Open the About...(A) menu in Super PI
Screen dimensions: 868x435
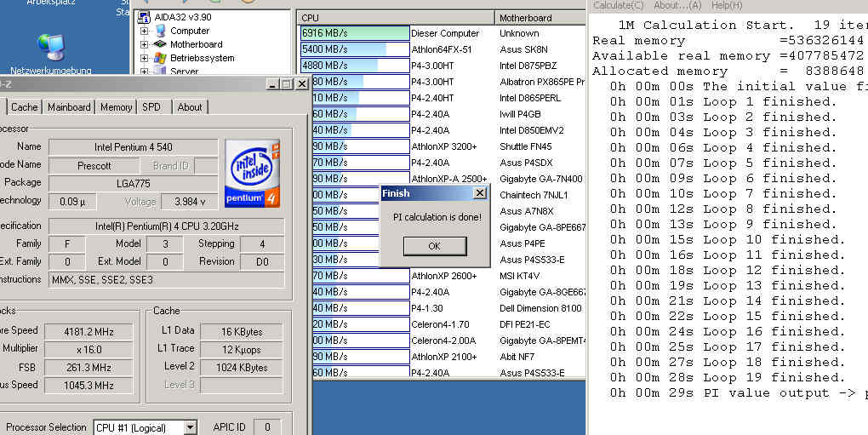coord(677,5)
